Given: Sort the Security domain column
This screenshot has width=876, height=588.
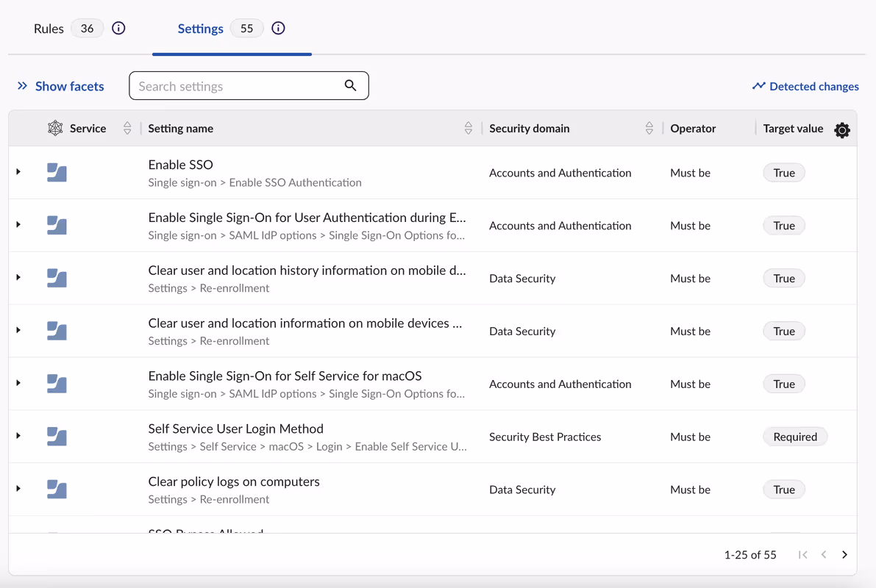Looking at the screenshot, I should tap(649, 129).
